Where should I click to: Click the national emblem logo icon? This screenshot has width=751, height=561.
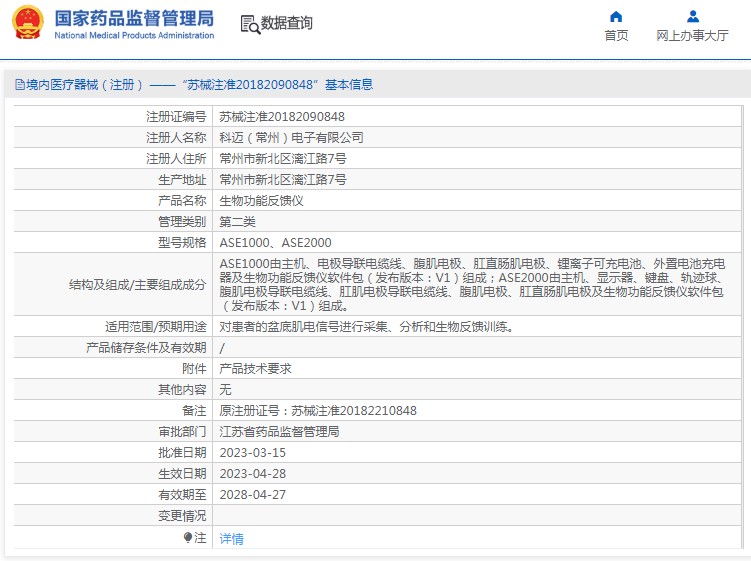[x=28, y=22]
